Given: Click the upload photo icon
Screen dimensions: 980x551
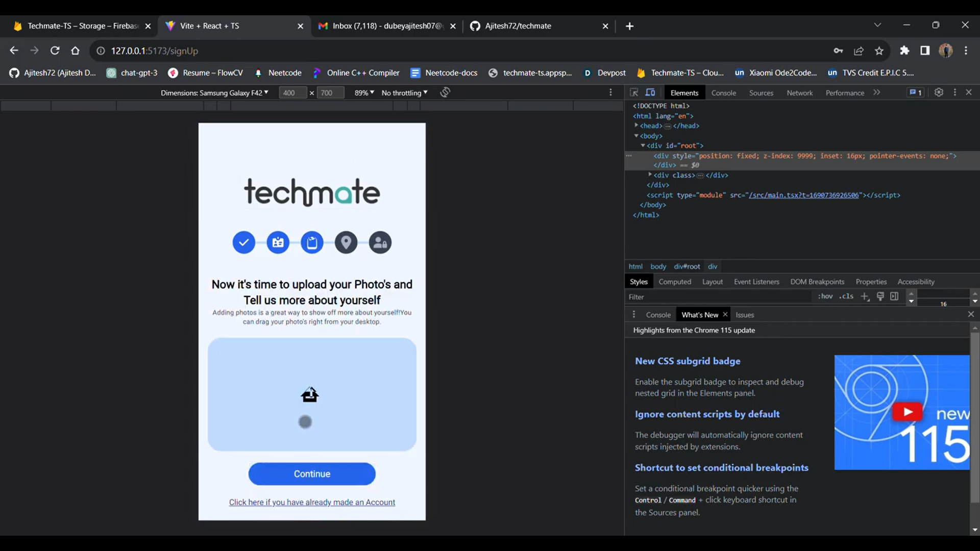Looking at the screenshot, I should coord(310,395).
